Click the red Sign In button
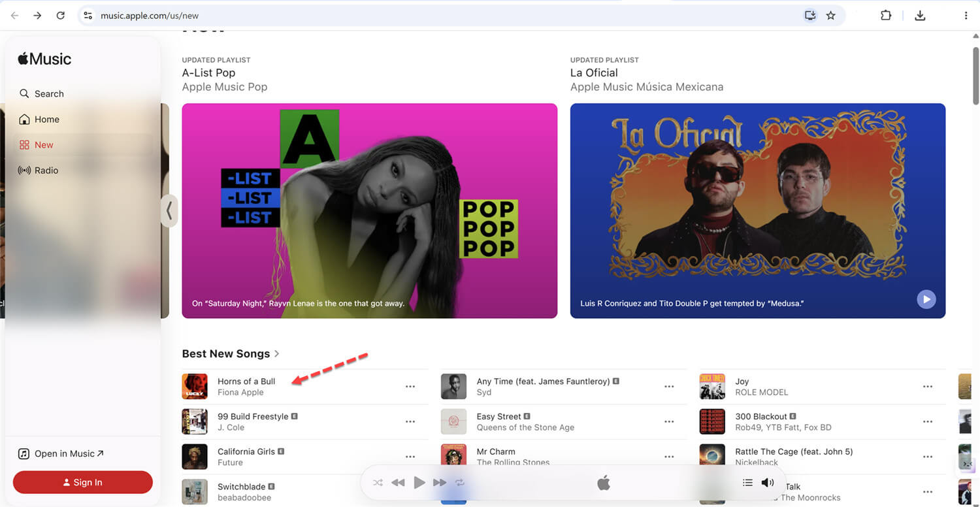This screenshot has width=980, height=507. coord(83,482)
